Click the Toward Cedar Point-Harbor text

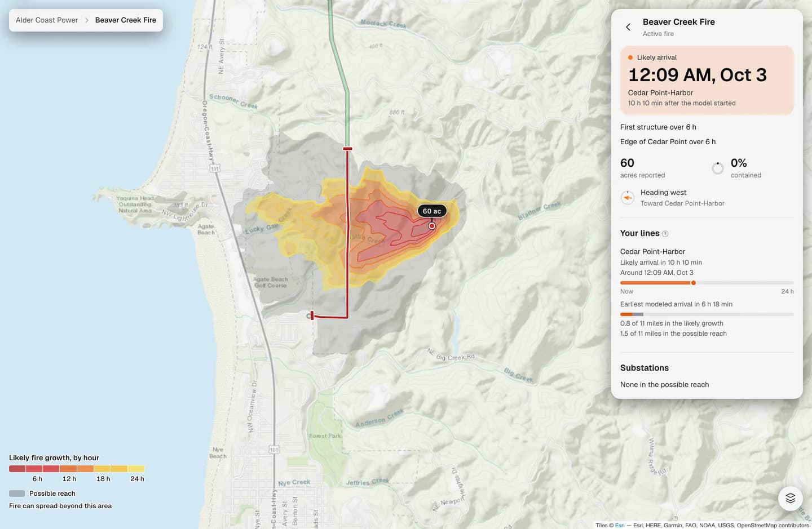pyautogui.click(x=682, y=203)
